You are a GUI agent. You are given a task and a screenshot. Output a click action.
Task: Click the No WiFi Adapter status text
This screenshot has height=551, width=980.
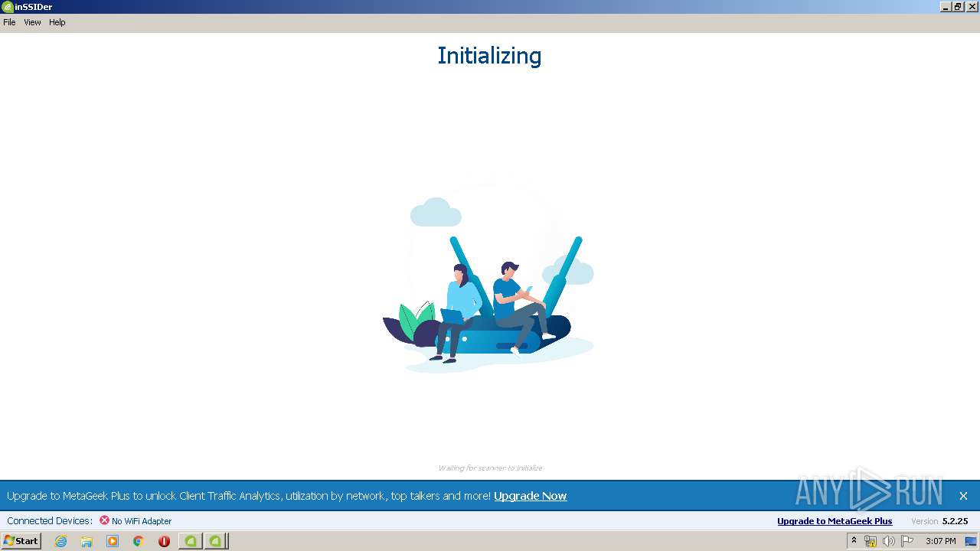tap(142, 521)
